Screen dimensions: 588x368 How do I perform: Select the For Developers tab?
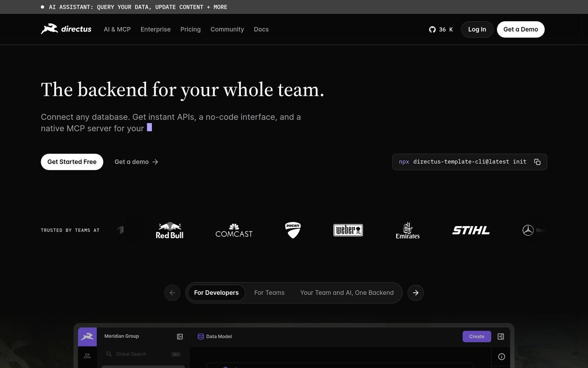[x=216, y=293]
